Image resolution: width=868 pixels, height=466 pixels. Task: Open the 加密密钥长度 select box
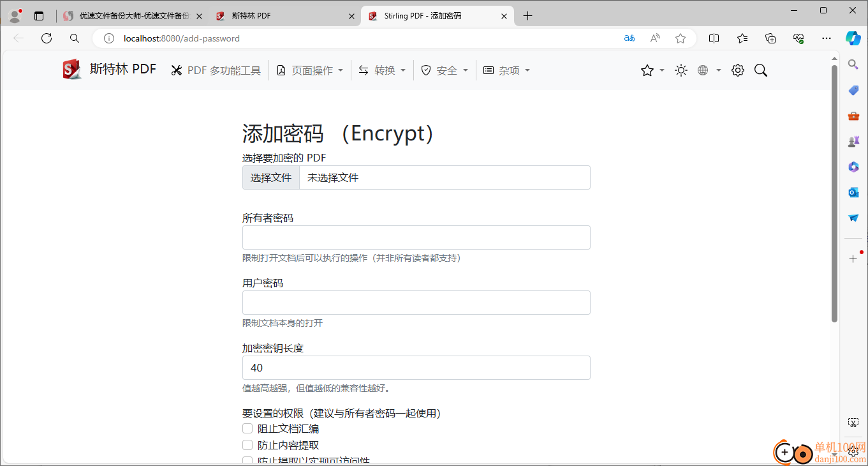(416, 368)
